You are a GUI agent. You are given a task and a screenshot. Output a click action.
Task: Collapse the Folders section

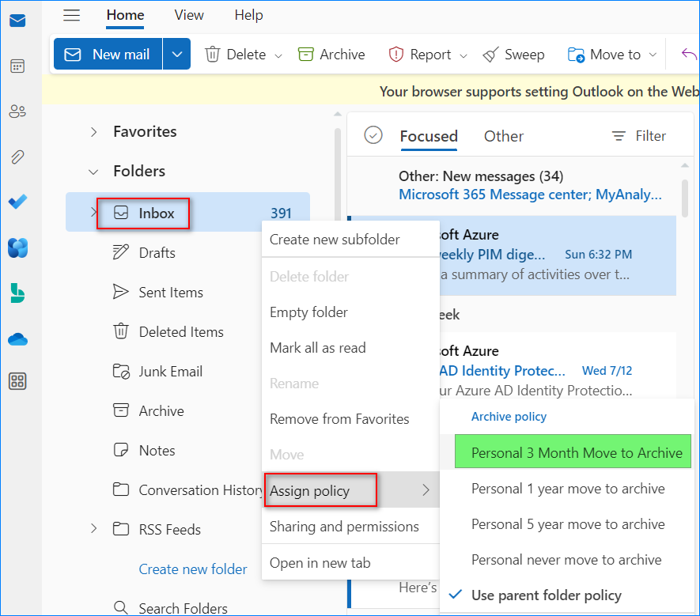click(93, 172)
